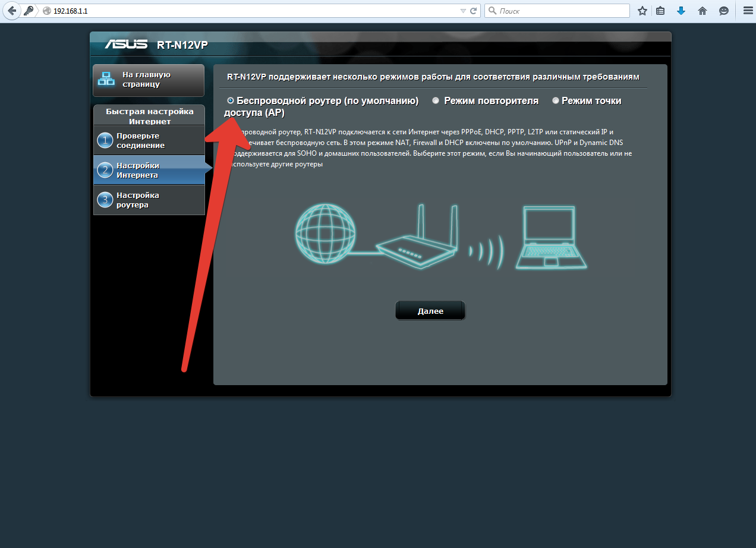Bookmark this page with the star icon
Viewport: 756px width, 548px height.
[642, 11]
